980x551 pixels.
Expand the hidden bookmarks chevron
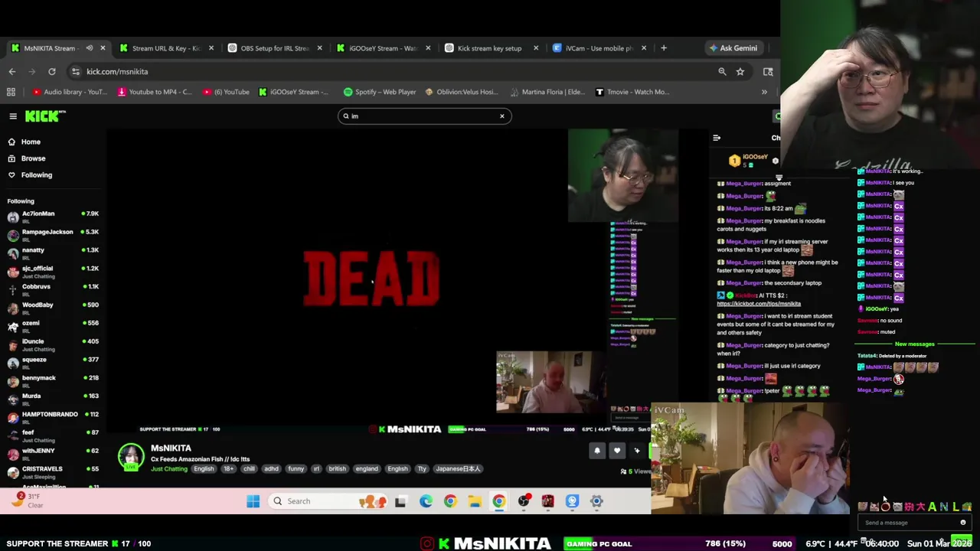pyautogui.click(x=764, y=92)
